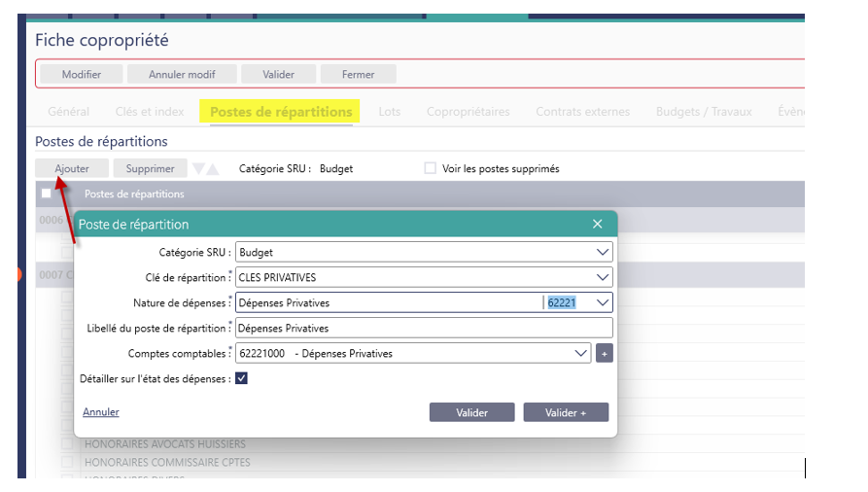Image resolution: width=868 pixels, height=492 pixels.
Task: Click the Libellé du poste de répartition field
Action: [x=424, y=328]
